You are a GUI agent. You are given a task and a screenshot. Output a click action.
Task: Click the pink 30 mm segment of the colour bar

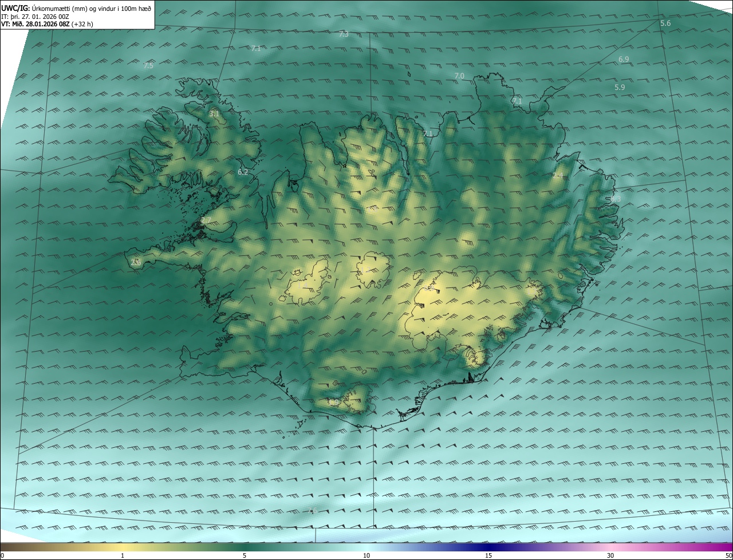click(610, 547)
